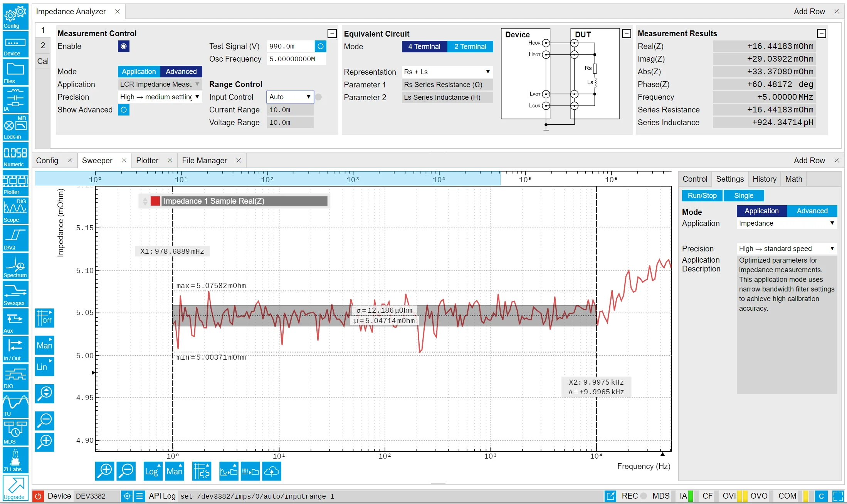
Task: Open the Sweeper Application Impedance dropdown
Action: [x=787, y=223]
